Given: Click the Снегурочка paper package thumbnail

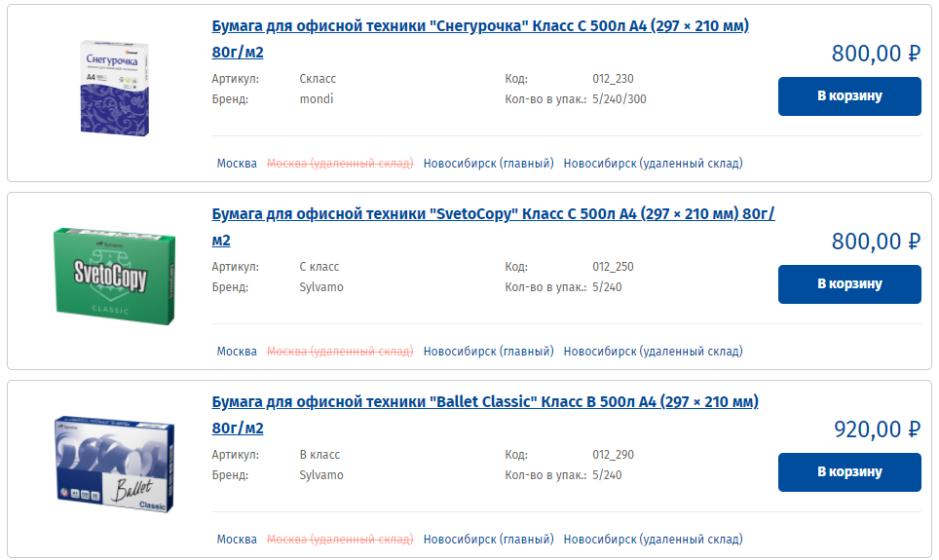Looking at the screenshot, I should pos(114,88).
